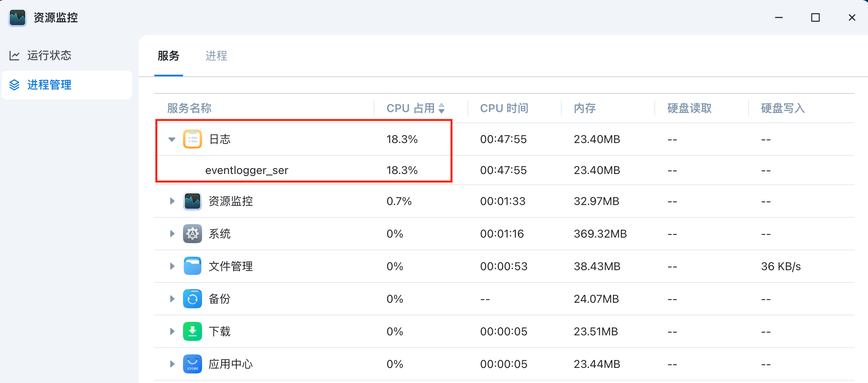Click the 32.97MB memory value
Viewport: 868px width, 383px height.
[596, 201]
